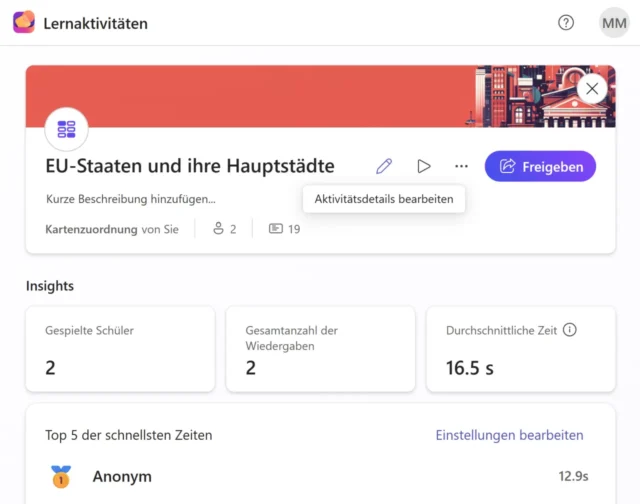Close the activity details panel
Image resolution: width=640 pixels, height=504 pixels.
click(592, 89)
